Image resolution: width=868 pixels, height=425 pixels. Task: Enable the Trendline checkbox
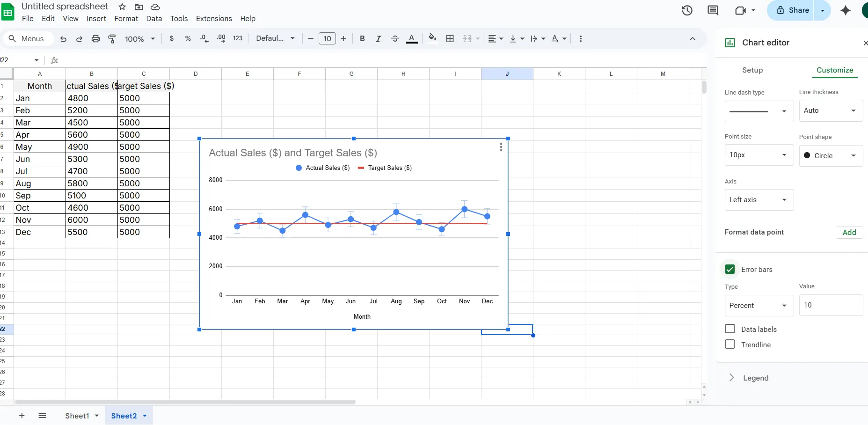coord(729,344)
